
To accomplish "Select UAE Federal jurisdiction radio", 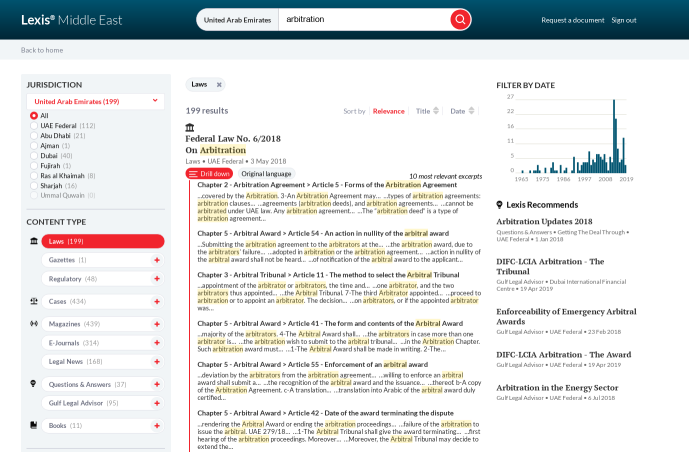I will pos(34,126).
